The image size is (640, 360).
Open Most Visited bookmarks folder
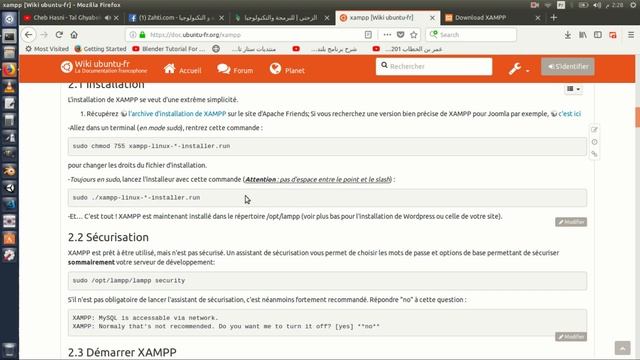47,49
